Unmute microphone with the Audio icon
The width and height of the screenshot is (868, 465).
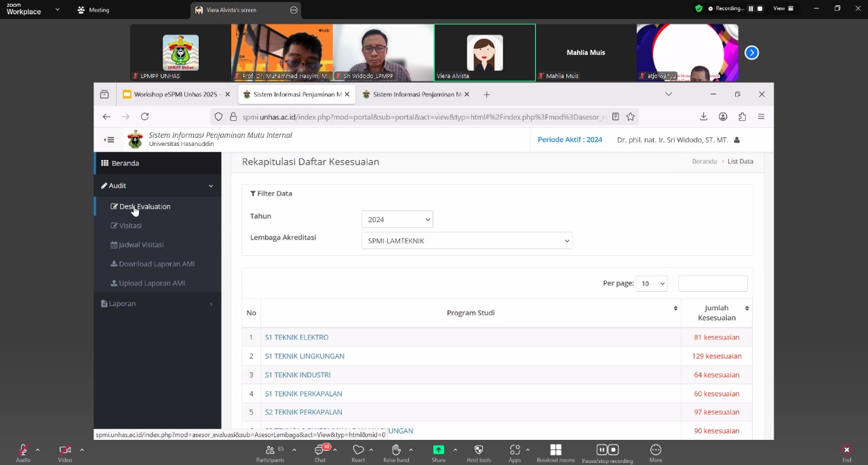[23, 450]
